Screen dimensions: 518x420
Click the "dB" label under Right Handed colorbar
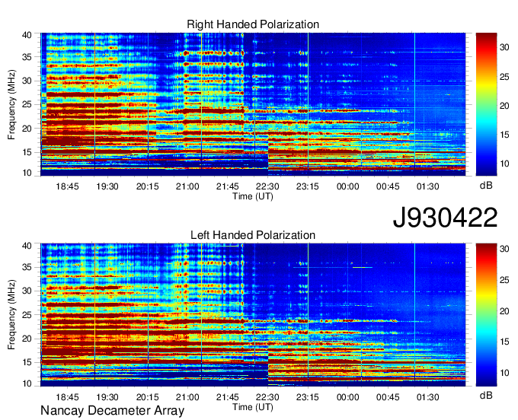point(486,186)
